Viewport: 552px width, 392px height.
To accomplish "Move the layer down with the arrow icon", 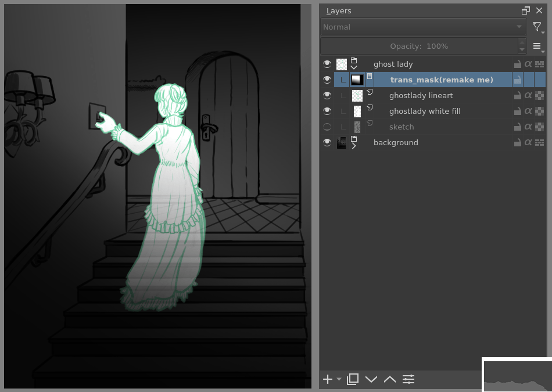I will pos(371,379).
